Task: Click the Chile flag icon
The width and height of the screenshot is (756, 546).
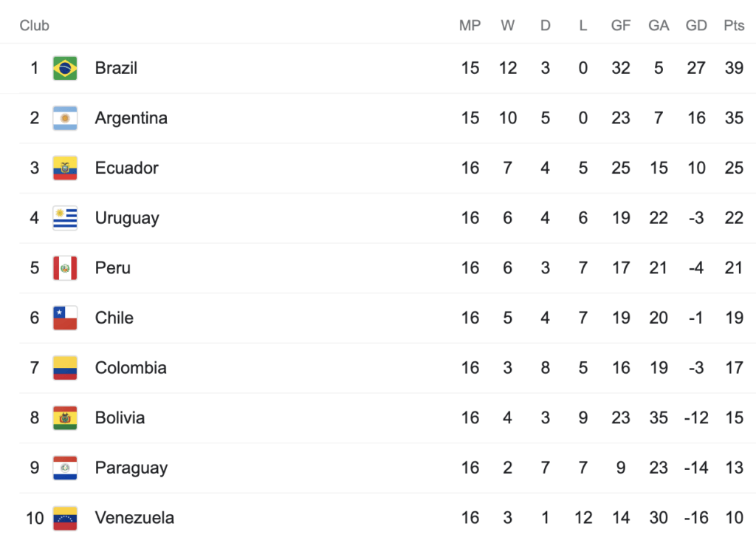Action: coord(65,318)
